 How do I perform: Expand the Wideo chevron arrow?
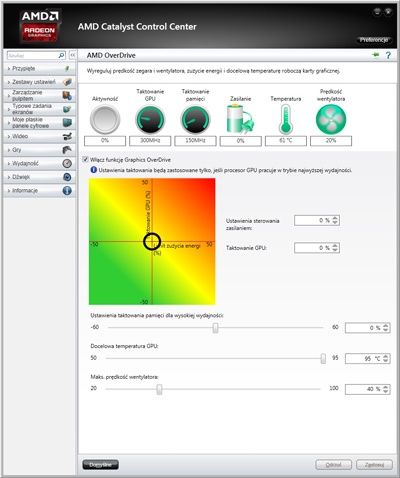[9, 136]
